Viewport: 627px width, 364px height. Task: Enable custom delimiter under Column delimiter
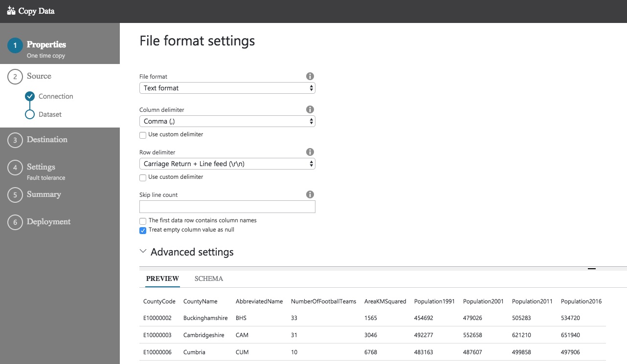point(143,135)
